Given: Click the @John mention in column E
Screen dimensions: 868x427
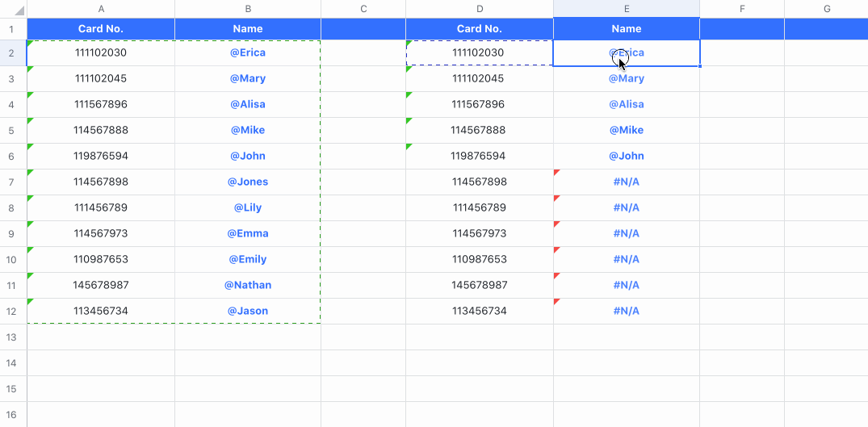Looking at the screenshot, I should (627, 156).
